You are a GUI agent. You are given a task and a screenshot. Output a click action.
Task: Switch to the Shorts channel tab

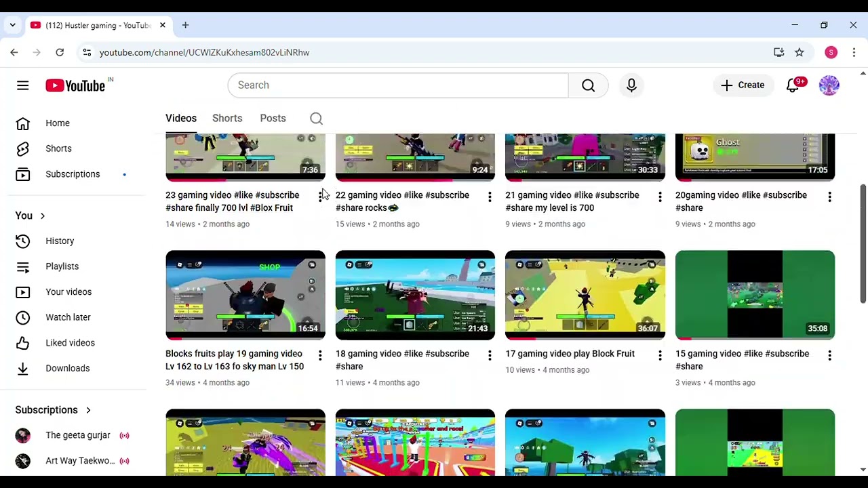click(227, 119)
